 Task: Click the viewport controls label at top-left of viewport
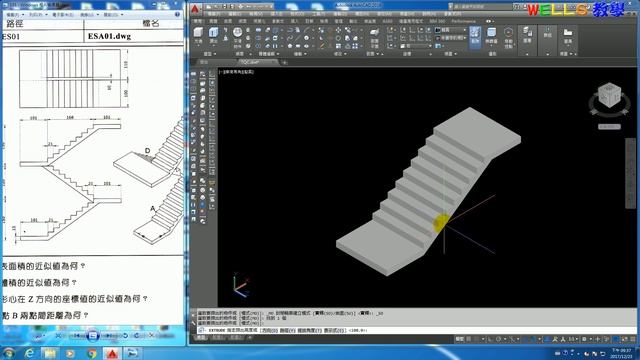coord(236,72)
